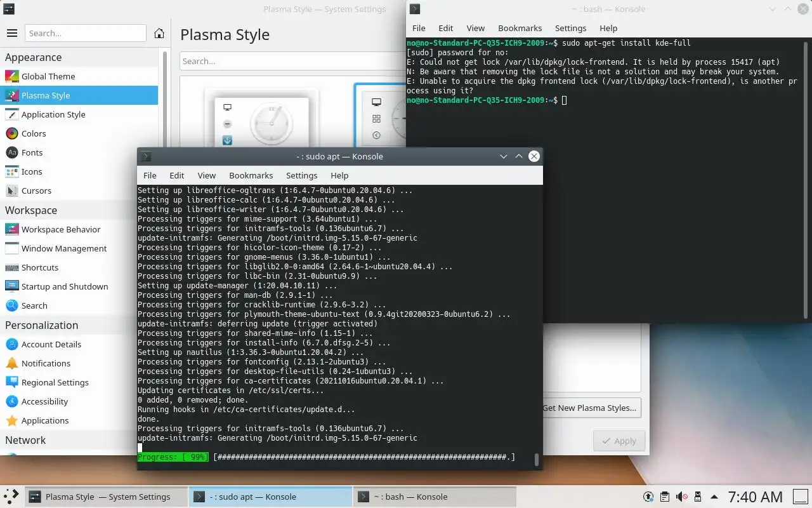Screen dimensions: 812x508
Task: Click the bash Konsole title bar icon
Action: (414, 9)
